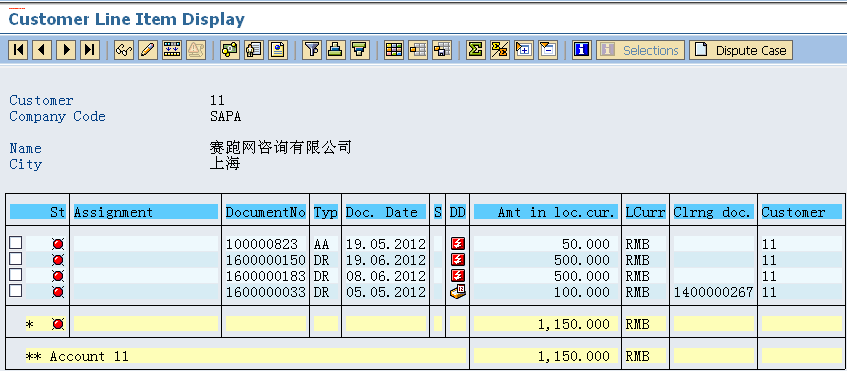Click document date 19.05.2012
Screen dimensions: 847x371
click(x=386, y=244)
